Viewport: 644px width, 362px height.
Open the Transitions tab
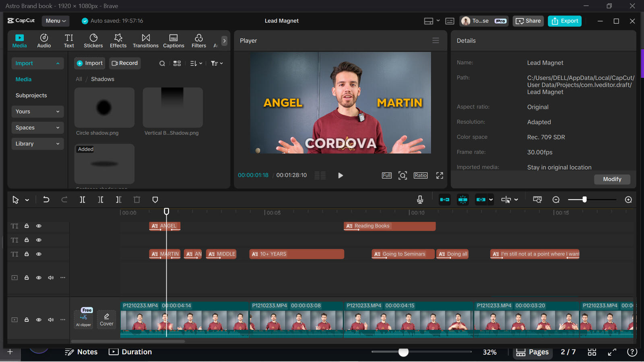146,41
